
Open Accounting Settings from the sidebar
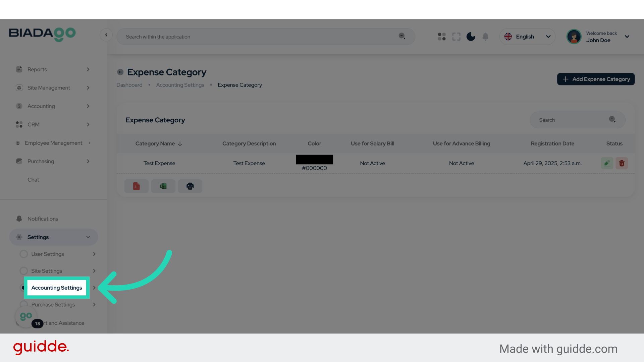point(56,288)
